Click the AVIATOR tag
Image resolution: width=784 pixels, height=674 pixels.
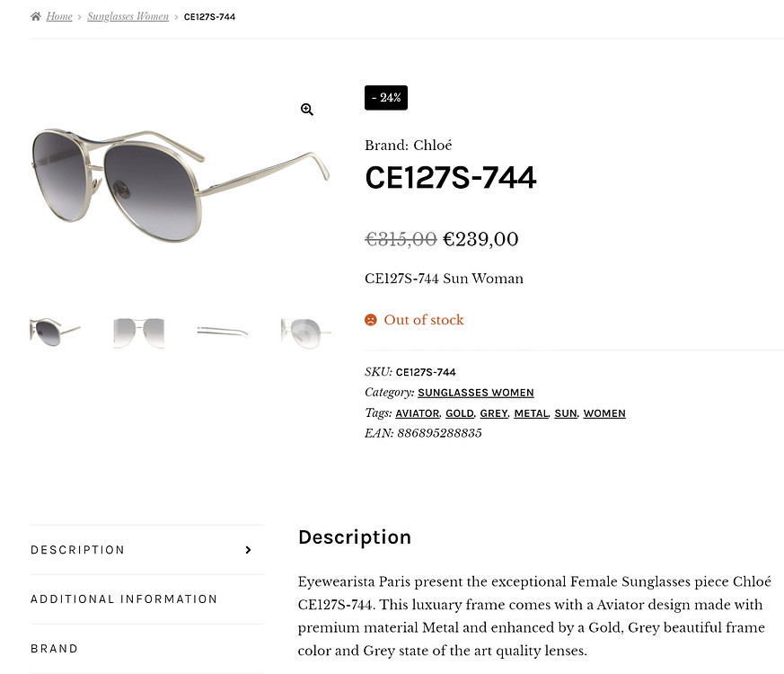pyautogui.click(x=417, y=413)
